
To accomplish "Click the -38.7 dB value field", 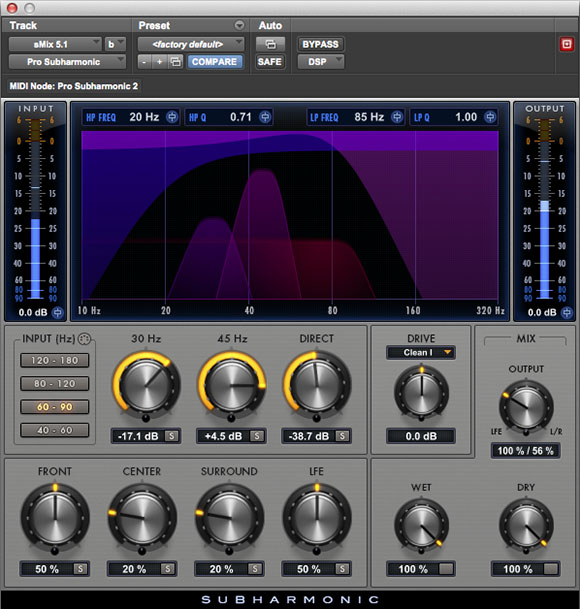I will point(309,436).
